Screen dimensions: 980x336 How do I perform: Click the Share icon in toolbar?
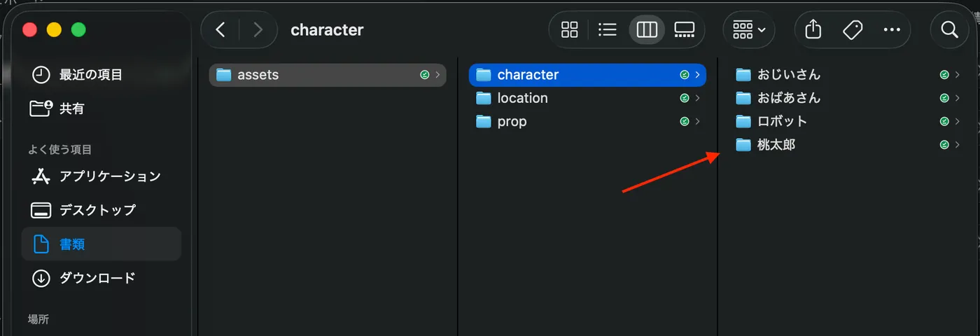tap(813, 29)
